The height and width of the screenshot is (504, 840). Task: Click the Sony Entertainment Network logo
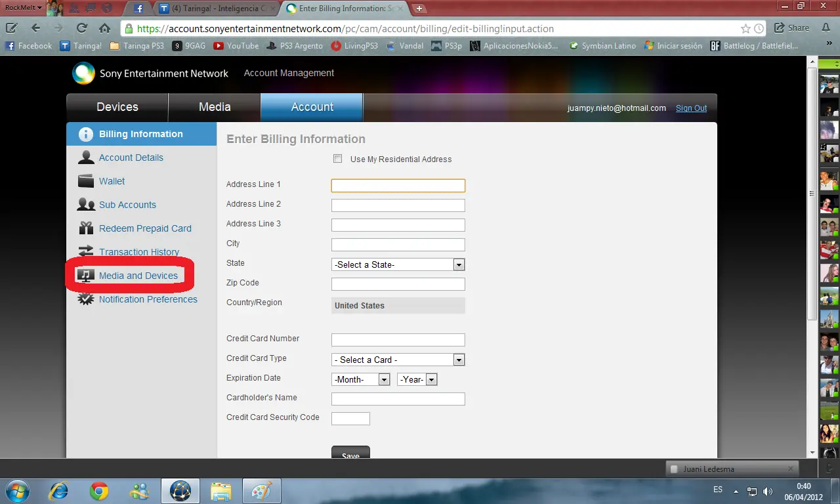[150, 73]
